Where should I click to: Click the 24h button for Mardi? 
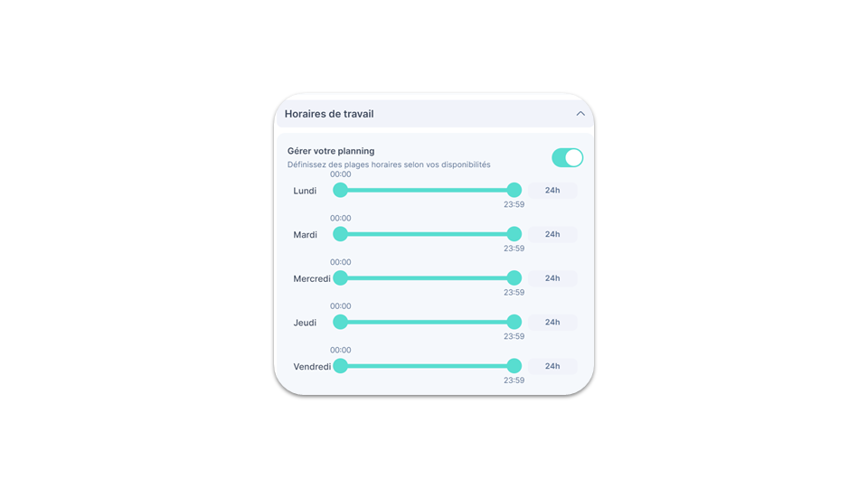coord(552,234)
